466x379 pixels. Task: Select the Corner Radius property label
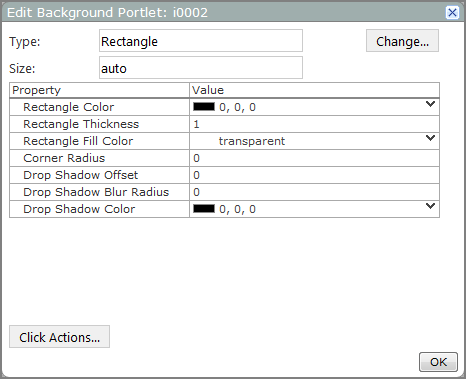coord(64,158)
